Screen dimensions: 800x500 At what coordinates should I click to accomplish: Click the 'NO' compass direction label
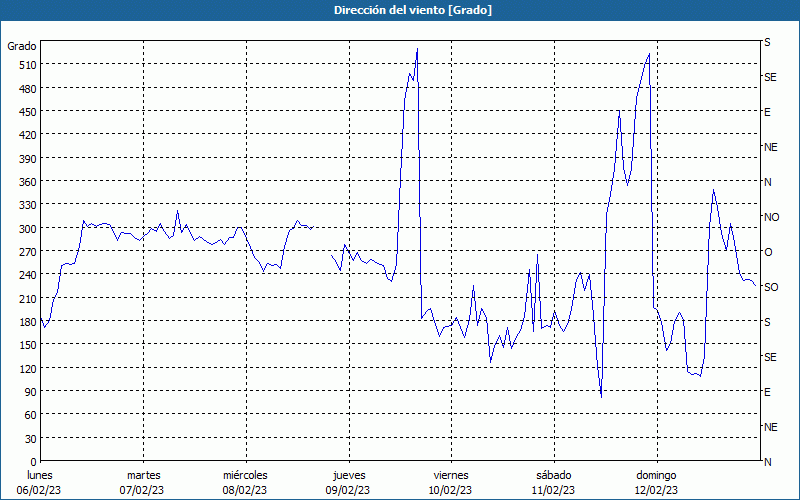(x=771, y=217)
